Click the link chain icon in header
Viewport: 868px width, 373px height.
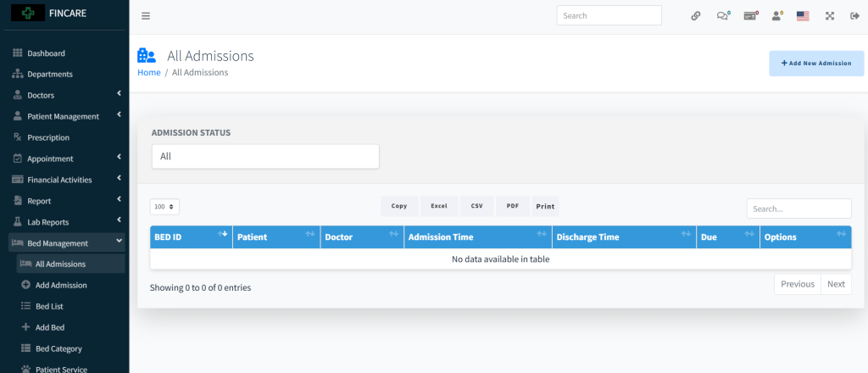pyautogui.click(x=696, y=16)
